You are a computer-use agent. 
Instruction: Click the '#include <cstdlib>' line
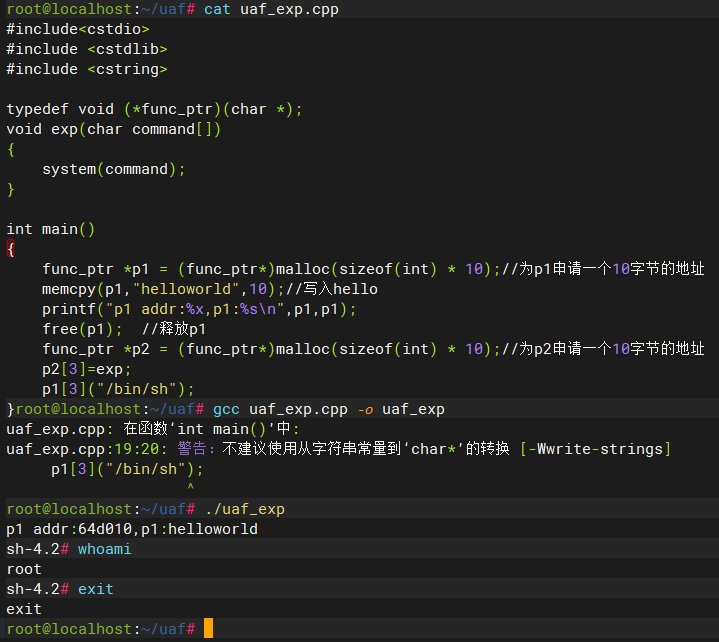(x=87, y=50)
